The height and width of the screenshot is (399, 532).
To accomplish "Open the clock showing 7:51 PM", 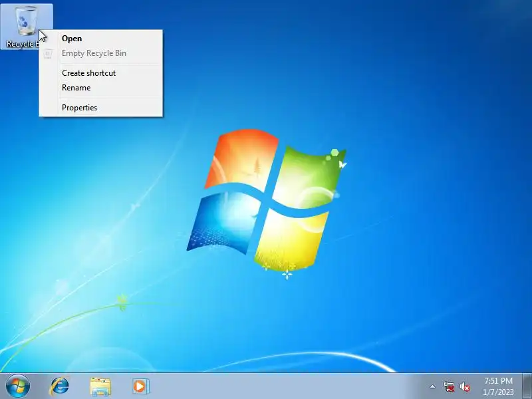I will pos(498,386).
